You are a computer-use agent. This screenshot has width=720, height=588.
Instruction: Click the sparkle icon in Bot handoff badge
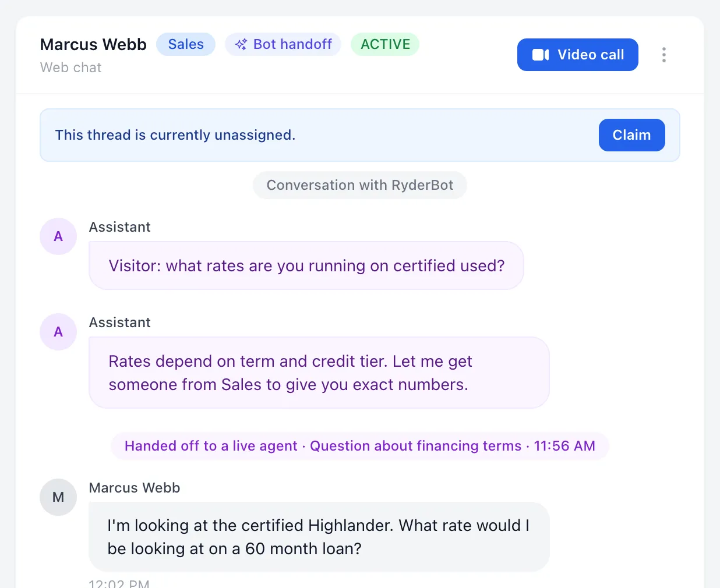pos(241,44)
